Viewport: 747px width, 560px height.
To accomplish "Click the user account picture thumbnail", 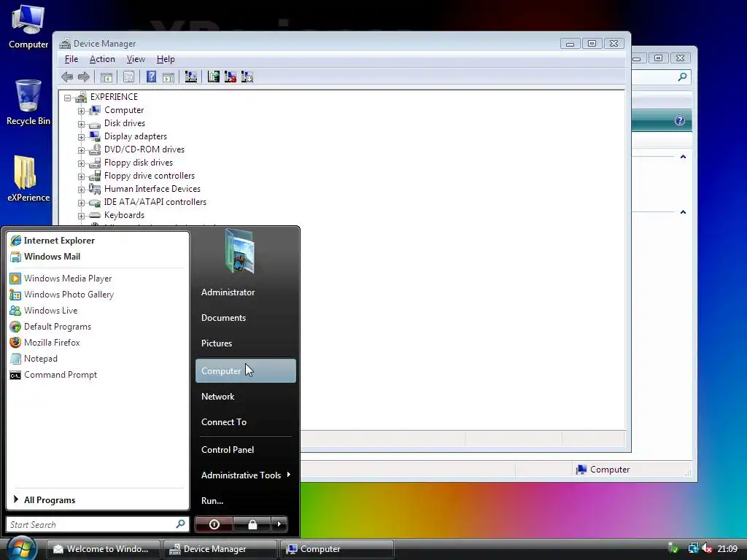I will point(239,251).
